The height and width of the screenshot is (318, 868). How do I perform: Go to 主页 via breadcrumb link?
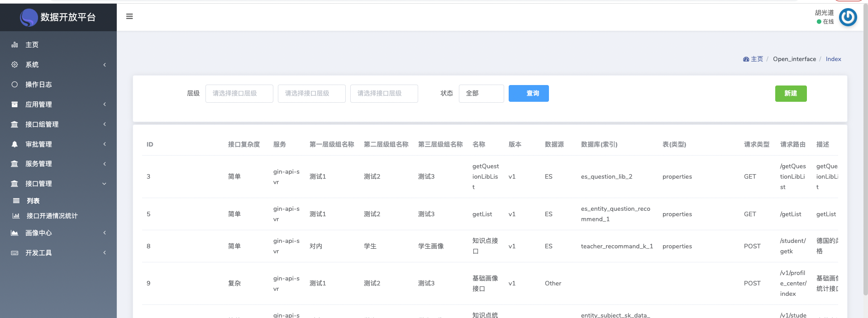coord(757,59)
